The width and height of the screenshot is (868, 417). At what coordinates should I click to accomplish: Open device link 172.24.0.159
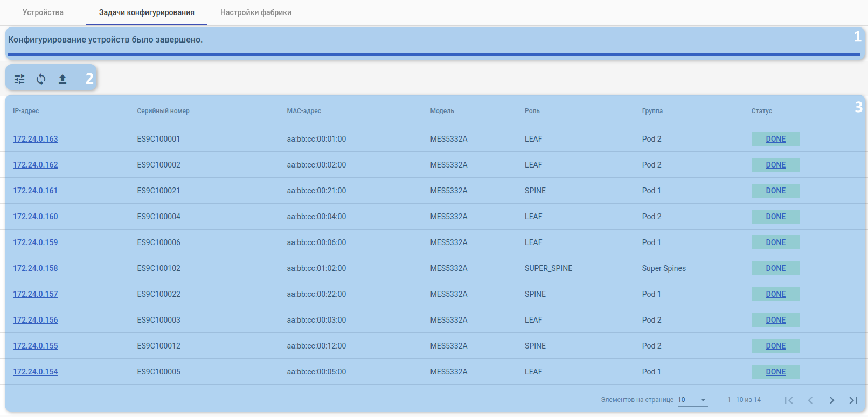point(36,242)
